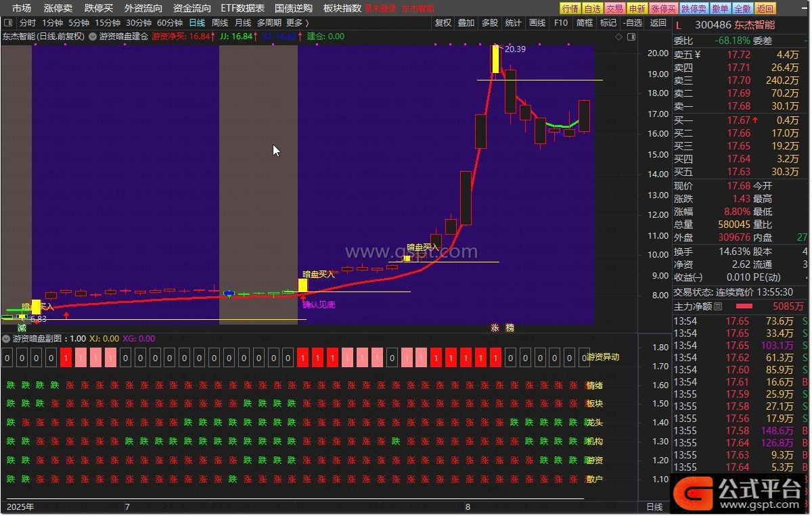
Task: Switch to the 分时 chart period
Action: (x=28, y=22)
